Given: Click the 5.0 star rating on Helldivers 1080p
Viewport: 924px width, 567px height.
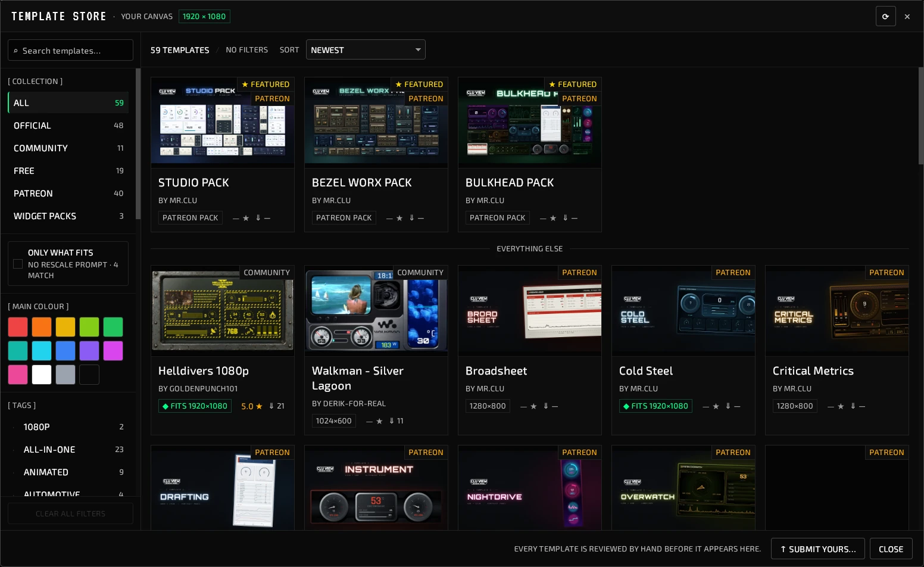Looking at the screenshot, I should 252,406.
